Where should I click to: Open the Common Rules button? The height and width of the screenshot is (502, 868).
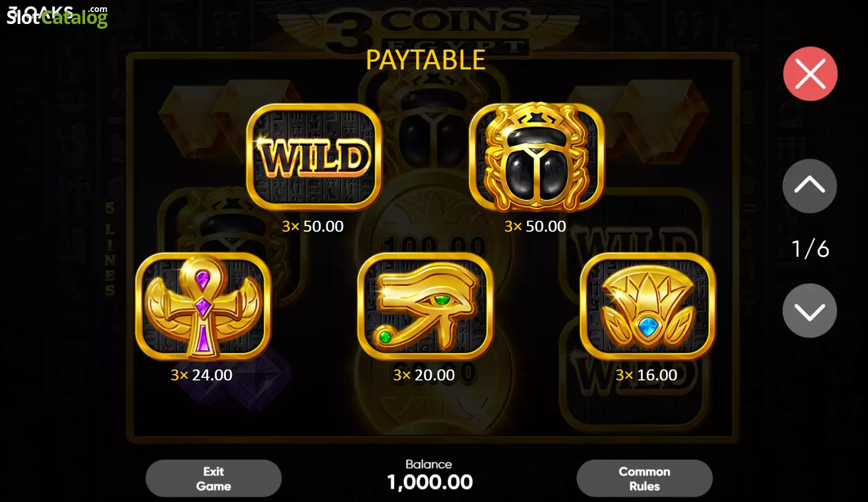tap(644, 479)
